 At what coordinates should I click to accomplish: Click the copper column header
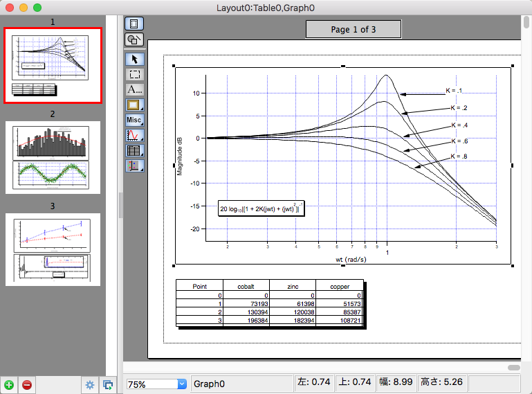tap(340, 287)
